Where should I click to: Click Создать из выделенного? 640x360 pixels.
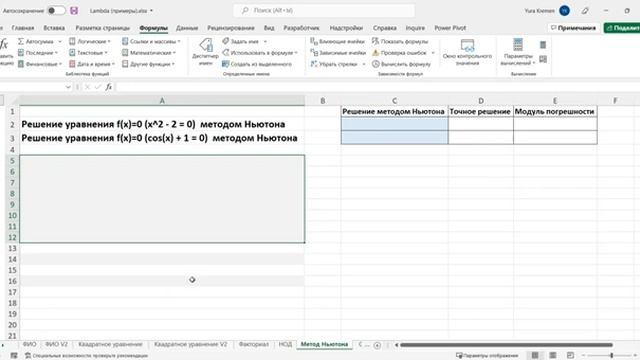[257, 64]
